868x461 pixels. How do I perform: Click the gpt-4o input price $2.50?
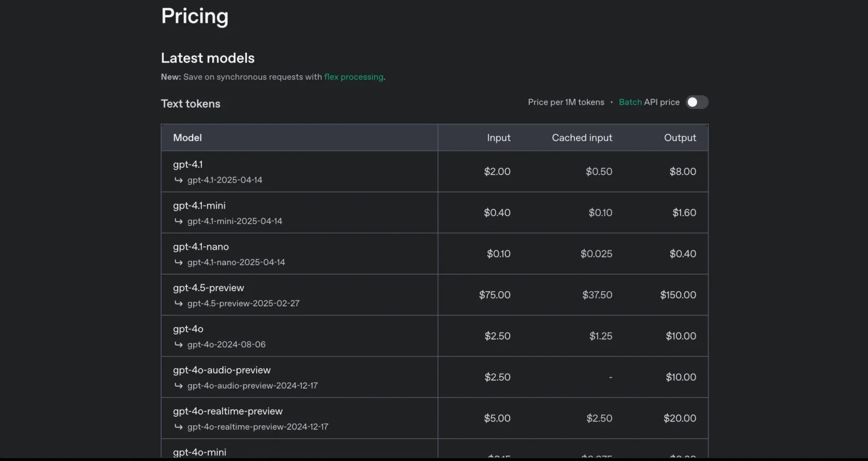497,336
